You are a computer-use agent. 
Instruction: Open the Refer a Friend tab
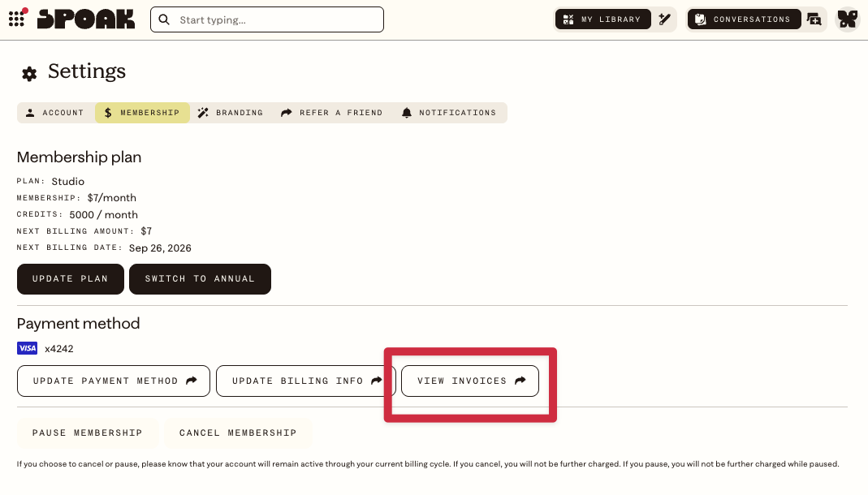331,113
